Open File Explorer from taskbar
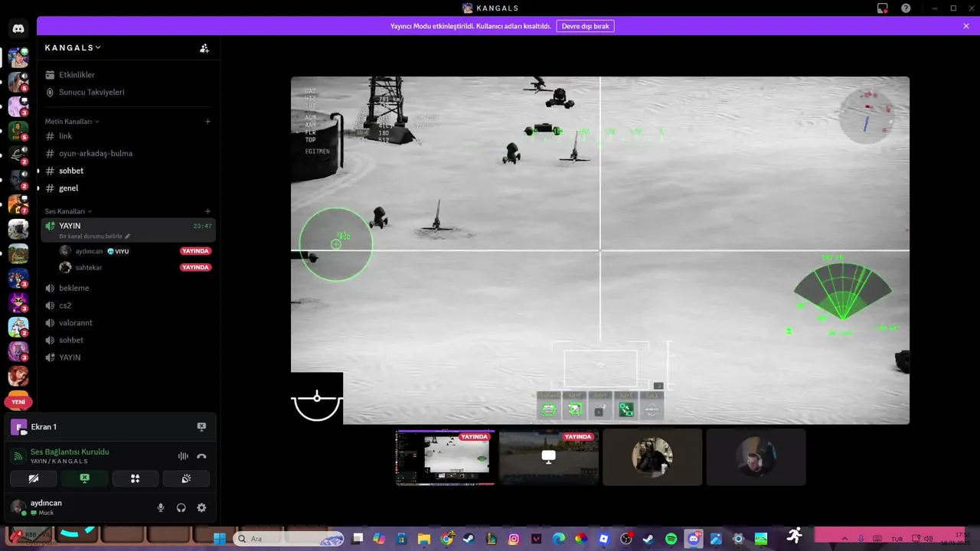Image resolution: width=980 pixels, height=551 pixels. click(x=424, y=539)
